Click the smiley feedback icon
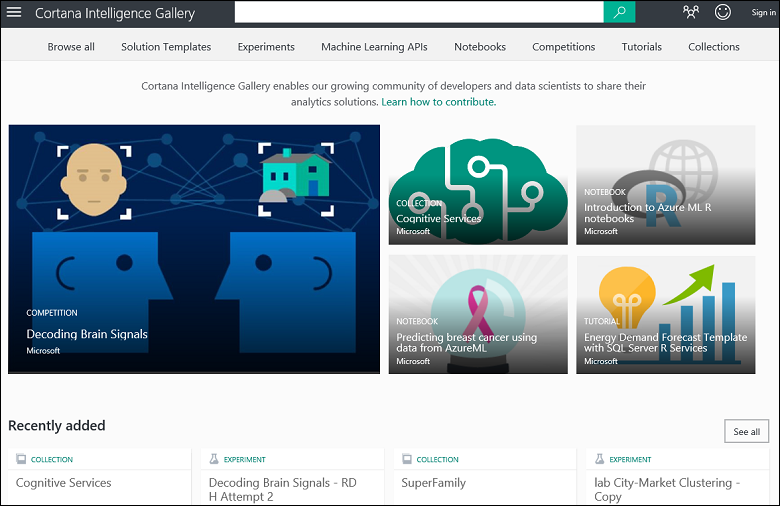This screenshot has width=780, height=506. (x=722, y=12)
